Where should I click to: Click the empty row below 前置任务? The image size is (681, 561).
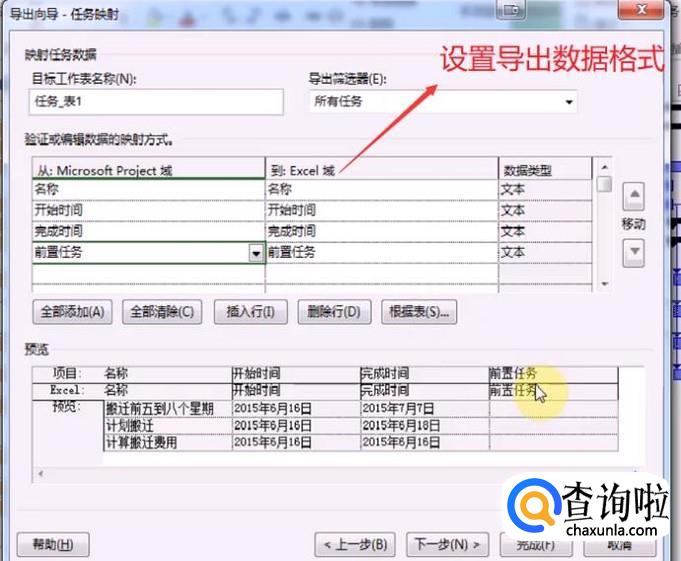click(x=312, y=274)
